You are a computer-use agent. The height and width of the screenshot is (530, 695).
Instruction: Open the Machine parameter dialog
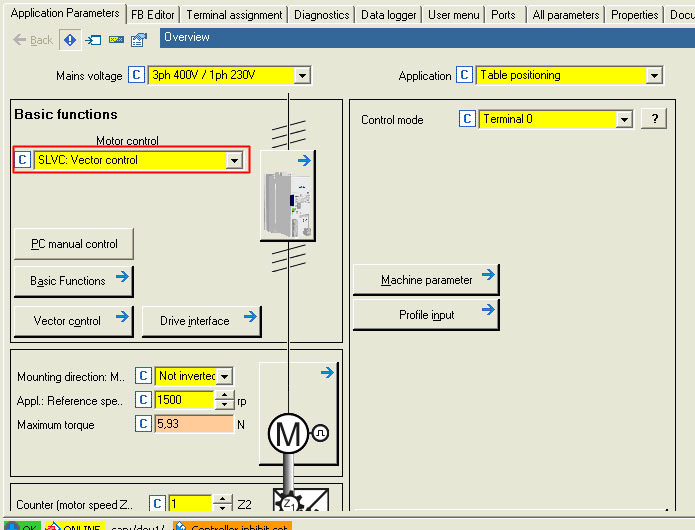[426, 280]
